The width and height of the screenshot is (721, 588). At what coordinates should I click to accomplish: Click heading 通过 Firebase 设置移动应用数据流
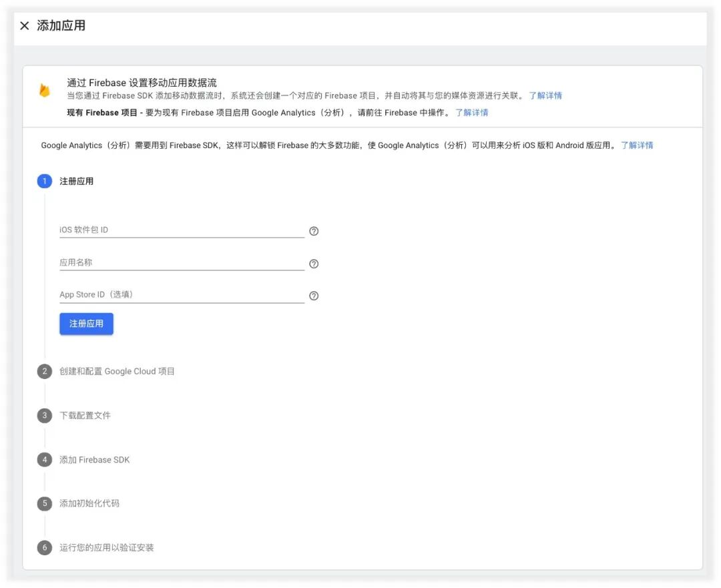tap(142, 83)
